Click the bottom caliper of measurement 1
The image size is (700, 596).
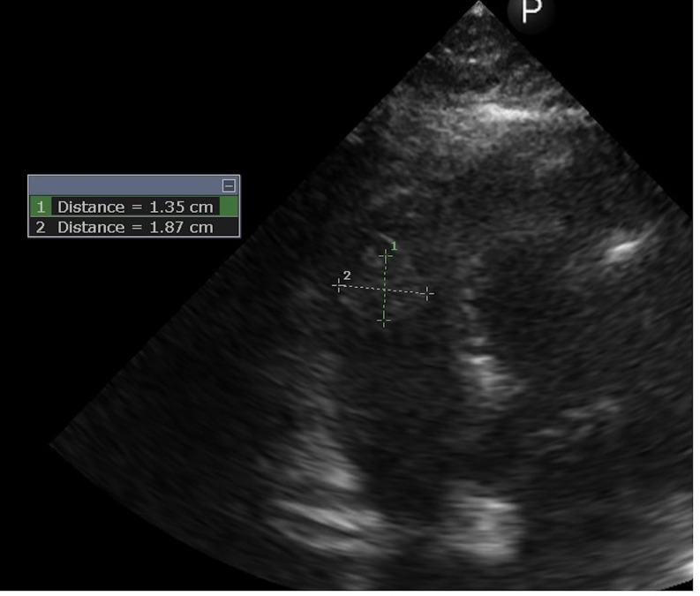click(x=383, y=321)
